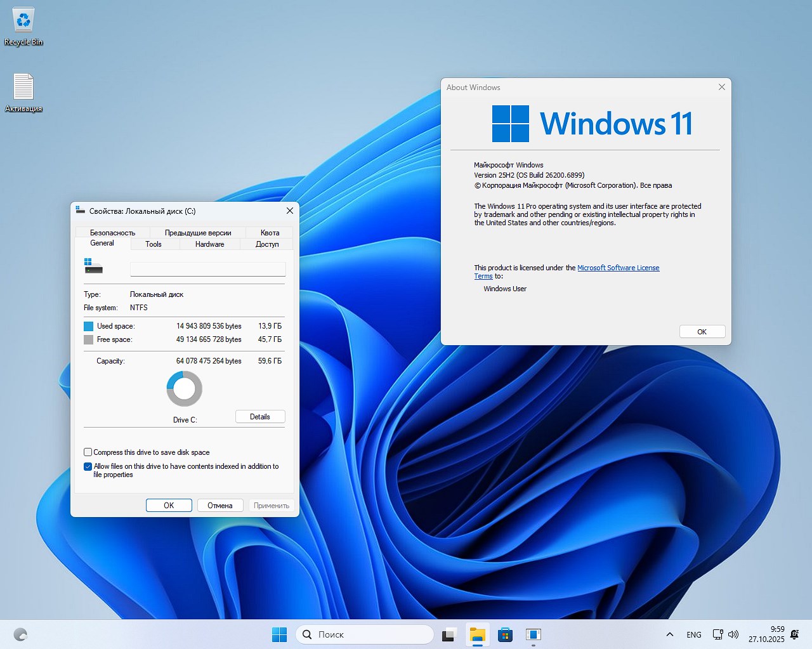
Task: Switch to the Tools tab
Action: click(x=154, y=244)
